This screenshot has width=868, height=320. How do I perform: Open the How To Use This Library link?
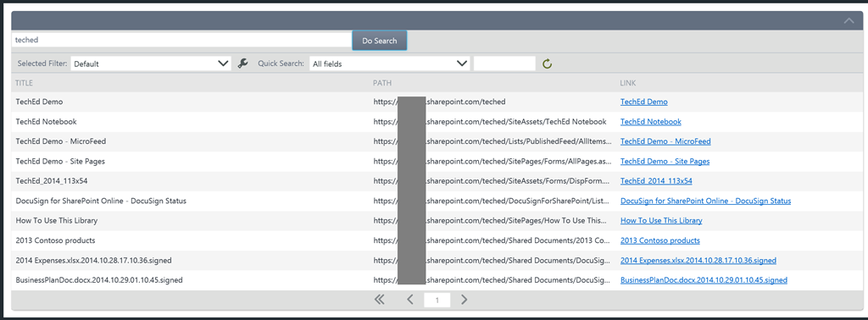click(661, 220)
